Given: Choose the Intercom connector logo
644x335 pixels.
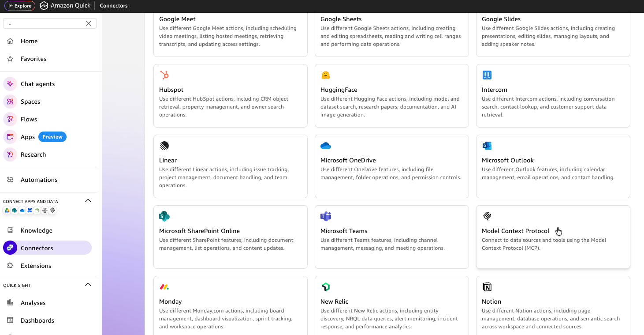Looking at the screenshot, I should (x=487, y=75).
